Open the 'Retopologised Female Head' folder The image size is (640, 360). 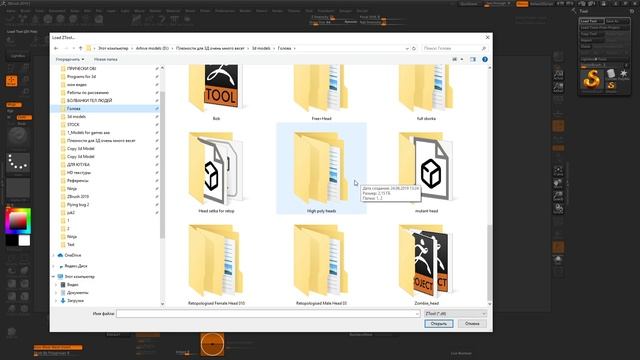click(216, 264)
